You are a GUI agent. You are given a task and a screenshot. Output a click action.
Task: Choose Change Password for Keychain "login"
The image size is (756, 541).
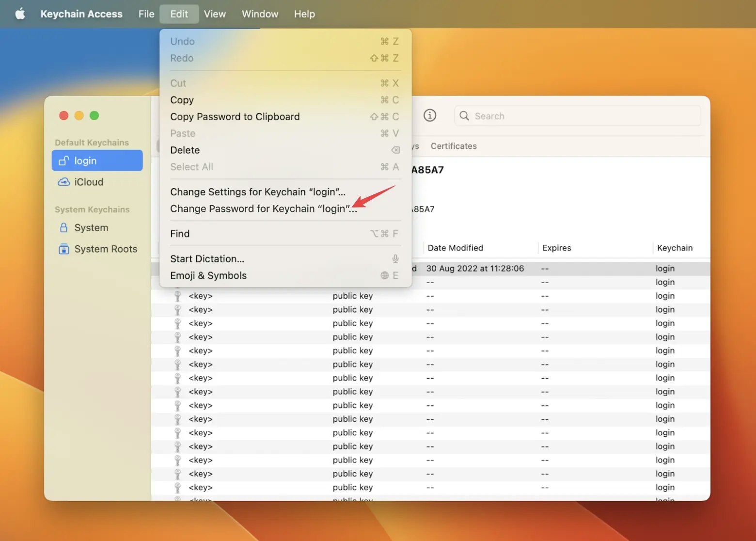click(285, 209)
